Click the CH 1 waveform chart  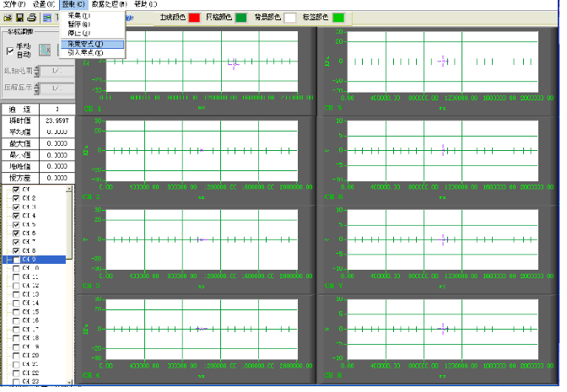click(202, 62)
